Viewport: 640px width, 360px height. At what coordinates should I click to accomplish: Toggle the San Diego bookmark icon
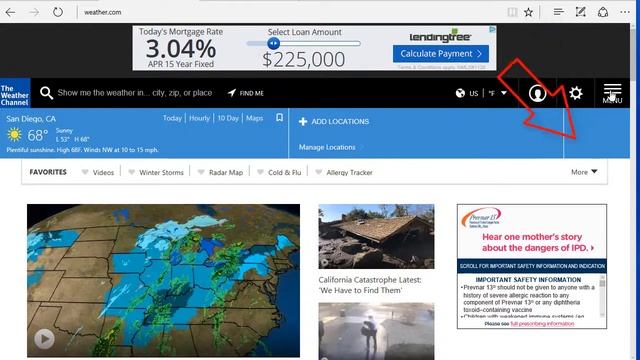[279, 118]
